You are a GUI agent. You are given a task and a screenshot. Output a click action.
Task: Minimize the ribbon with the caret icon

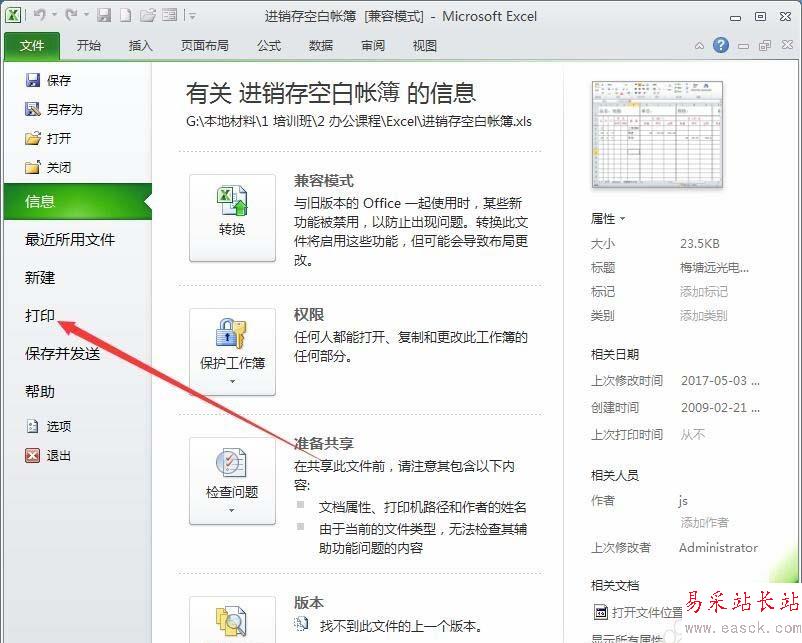click(x=699, y=46)
